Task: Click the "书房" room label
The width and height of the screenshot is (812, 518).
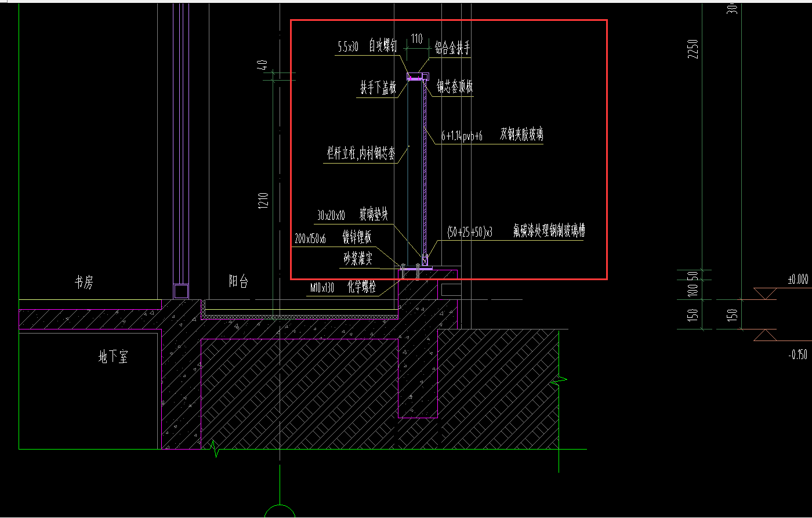Action: 84,282
